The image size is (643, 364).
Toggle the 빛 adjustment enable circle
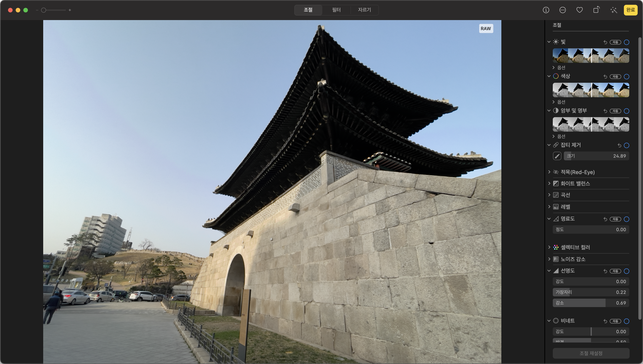click(627, 42)
